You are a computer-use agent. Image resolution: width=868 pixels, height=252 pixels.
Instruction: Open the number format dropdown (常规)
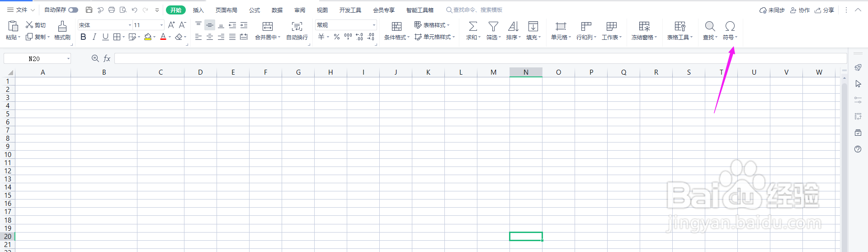(374, 25)
